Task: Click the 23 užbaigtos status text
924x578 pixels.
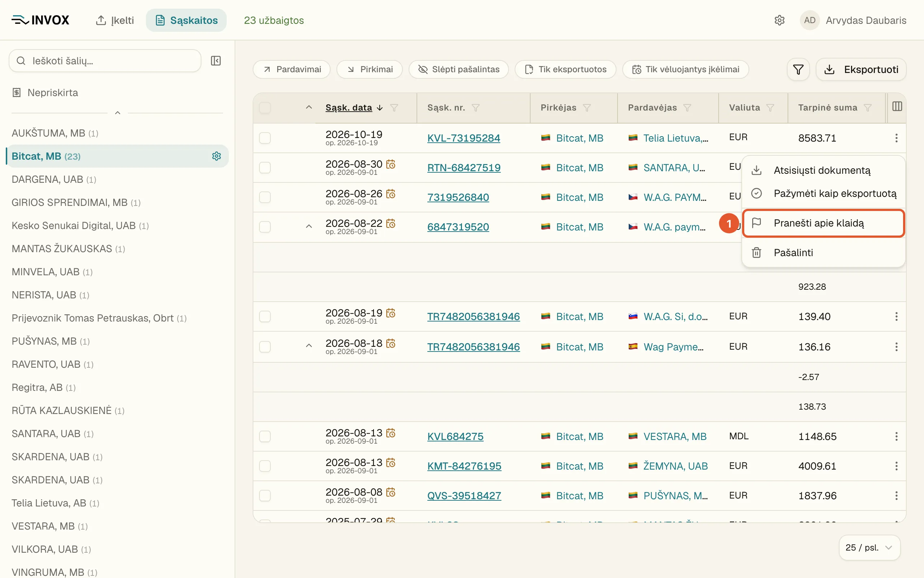Action: point(274,20)
